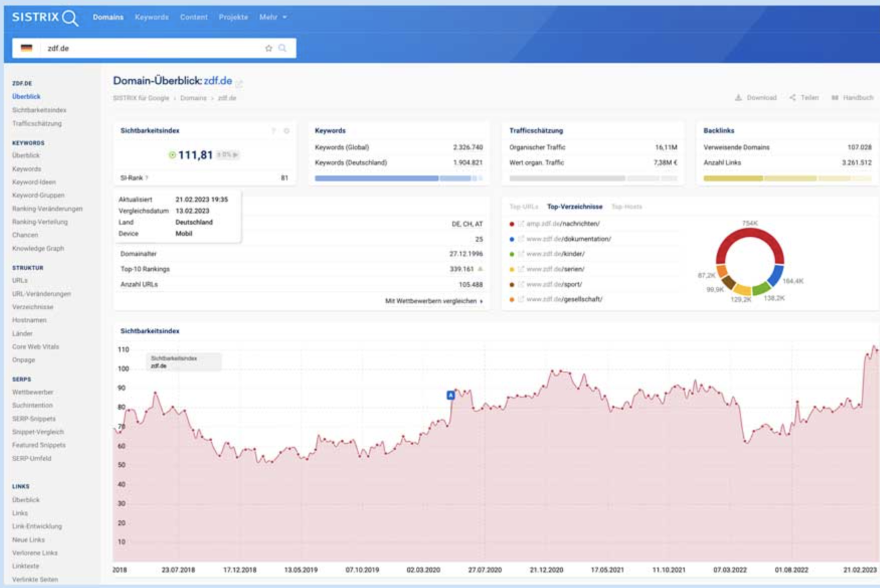Open Neue Links in the sidebar
880x588 pixels.
coord(28,540)
